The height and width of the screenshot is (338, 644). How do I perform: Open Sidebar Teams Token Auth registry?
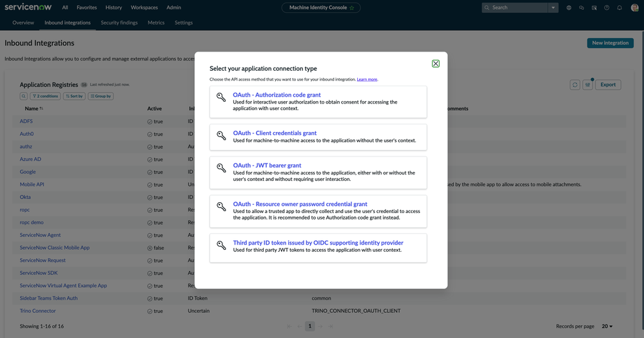click(x=48, y=298)
